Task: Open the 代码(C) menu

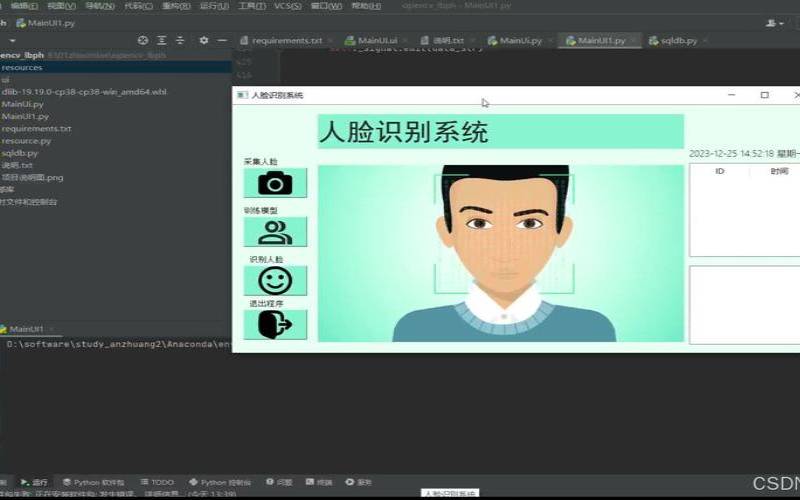Action: (138, 6)
